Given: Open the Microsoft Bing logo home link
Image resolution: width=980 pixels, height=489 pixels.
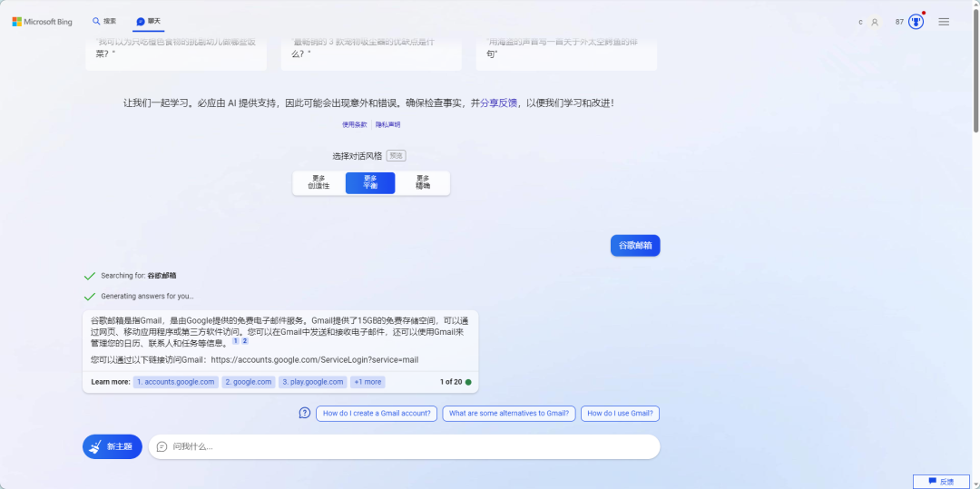Looking at the screenshot, I should 42,22.
